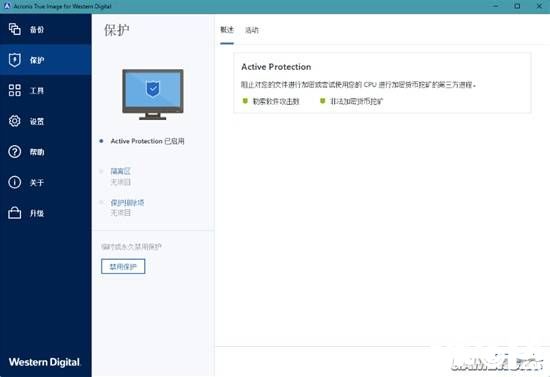The image size is (550, 377).
Task: Click the 保护 page title
Action: (x=116, y=30)
